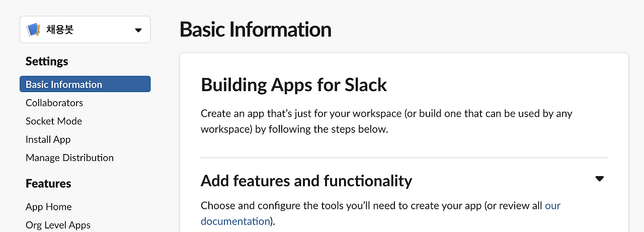Navigate to Manage Distribution
The height and width of the screenshot is (232, 644).
click(69, 158)
